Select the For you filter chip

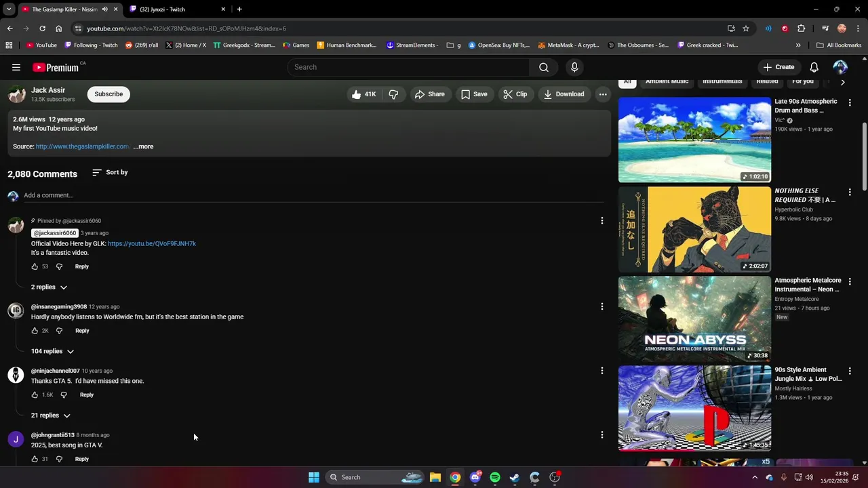coord(803,81)
